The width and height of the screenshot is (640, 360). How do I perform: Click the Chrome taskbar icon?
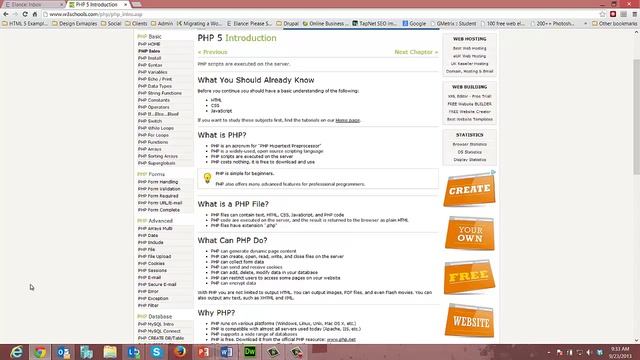point(40,352)
